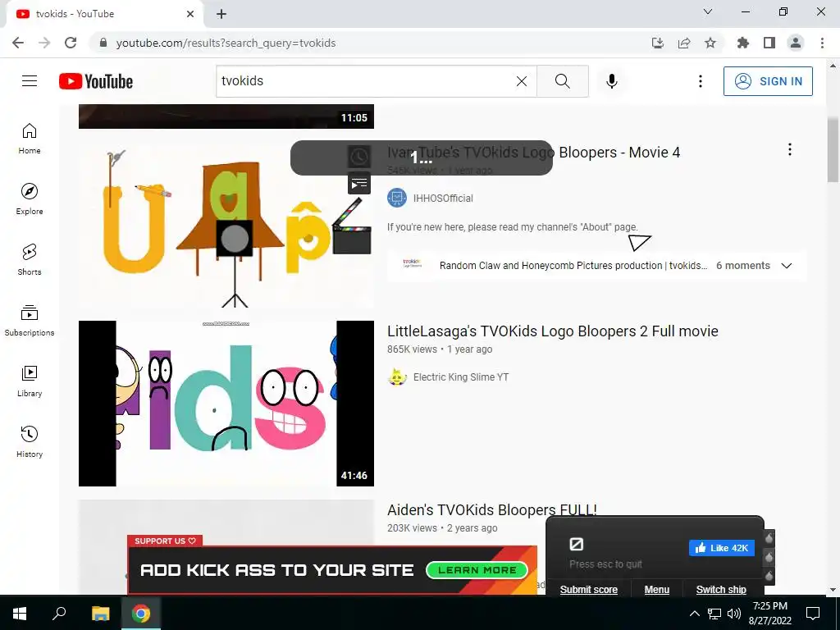Click Submit score in the game panel
The image size is (840, 630).
pos(589,589)
